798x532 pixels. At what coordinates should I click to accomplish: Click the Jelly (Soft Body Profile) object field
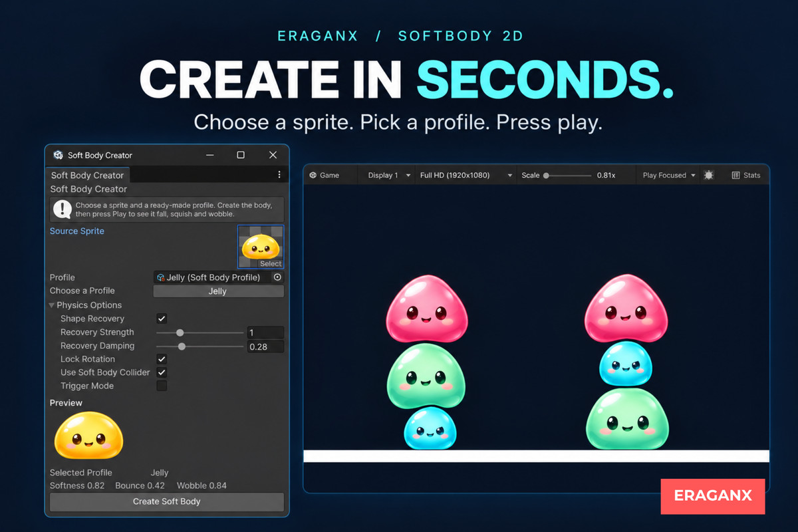[x=218, y=277]
